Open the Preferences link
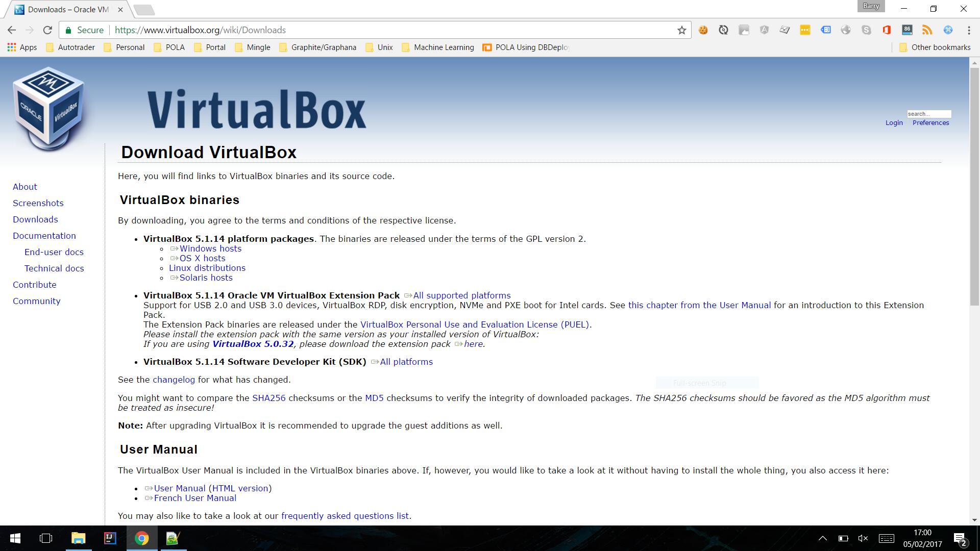 (930, 123)
